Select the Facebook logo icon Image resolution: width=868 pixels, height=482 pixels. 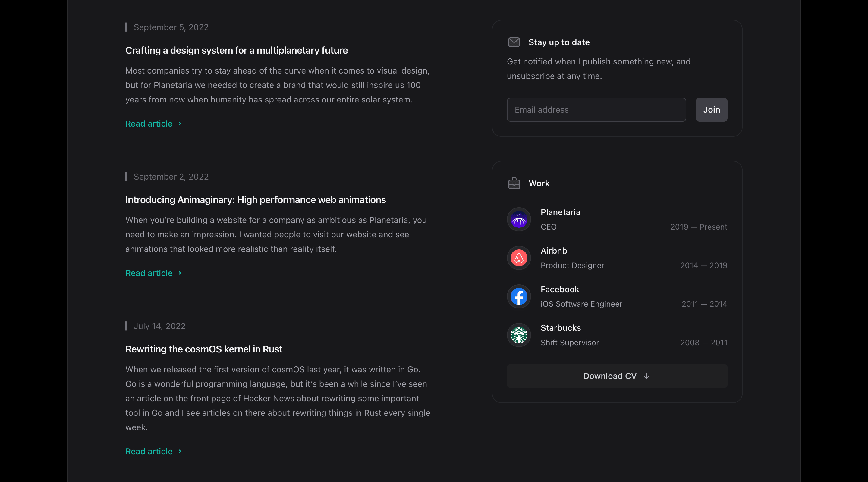pos(519,296)
